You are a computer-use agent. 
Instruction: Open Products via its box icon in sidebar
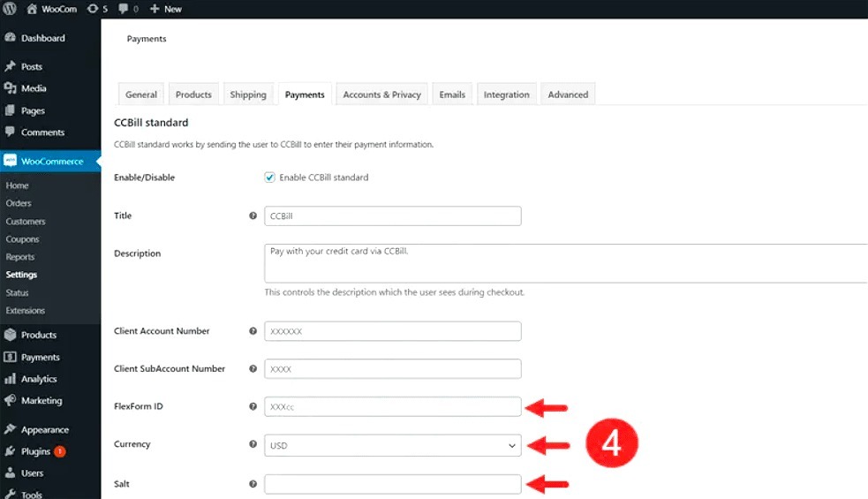pyautogui.click(x=10, y=335)
